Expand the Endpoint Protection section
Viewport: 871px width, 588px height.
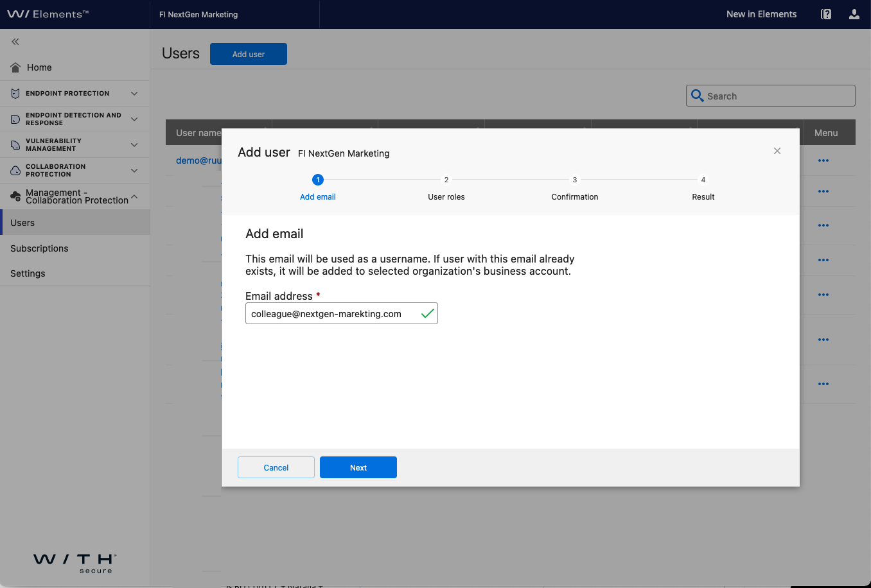(x=134, y=94)
